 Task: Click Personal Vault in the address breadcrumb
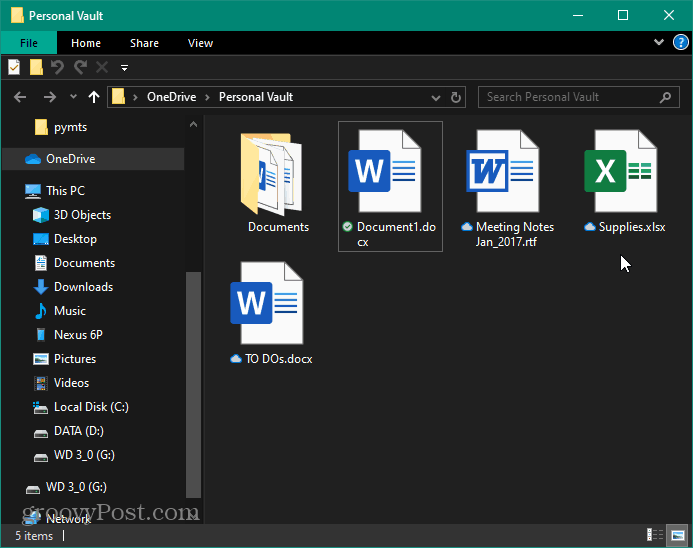coord(256,97)
